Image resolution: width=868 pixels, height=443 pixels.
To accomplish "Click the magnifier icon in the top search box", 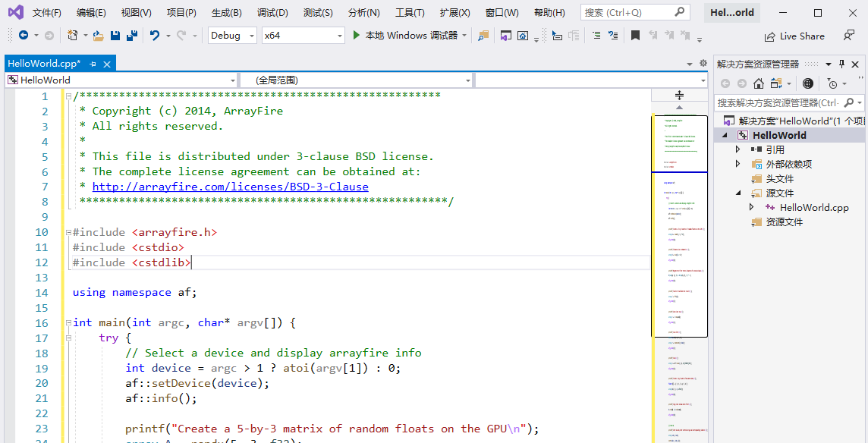I will click(x=680, y=12).
